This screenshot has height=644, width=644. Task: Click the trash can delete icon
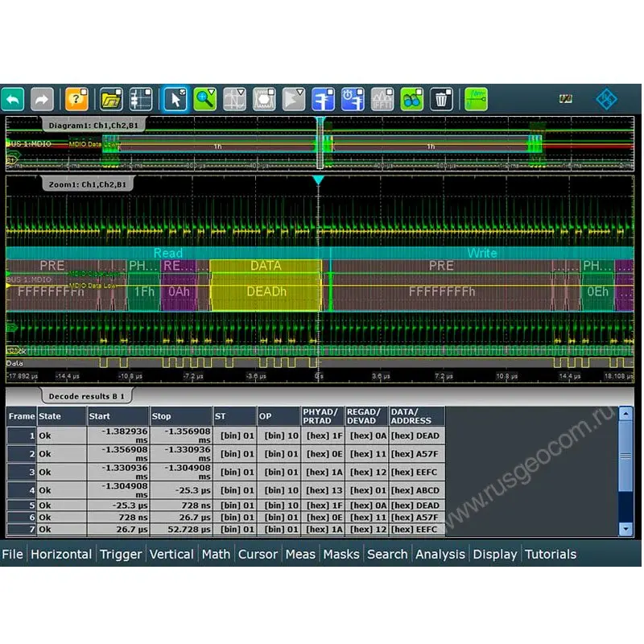click(441, 99)
